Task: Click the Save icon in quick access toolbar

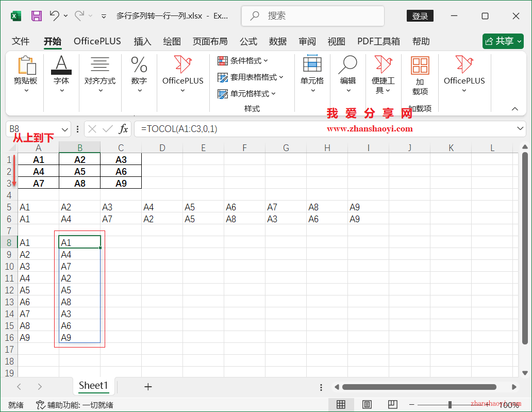Action: tap(36, 15)
